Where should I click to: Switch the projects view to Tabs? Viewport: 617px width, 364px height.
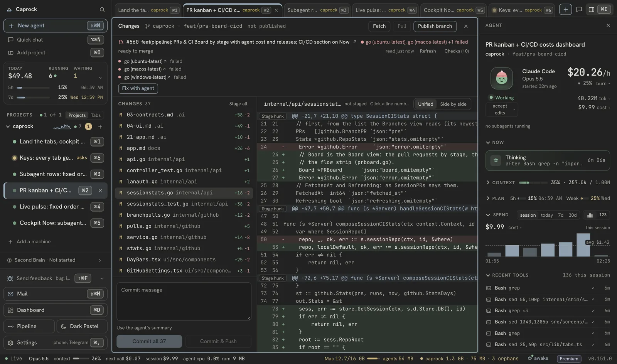point(96,115)
